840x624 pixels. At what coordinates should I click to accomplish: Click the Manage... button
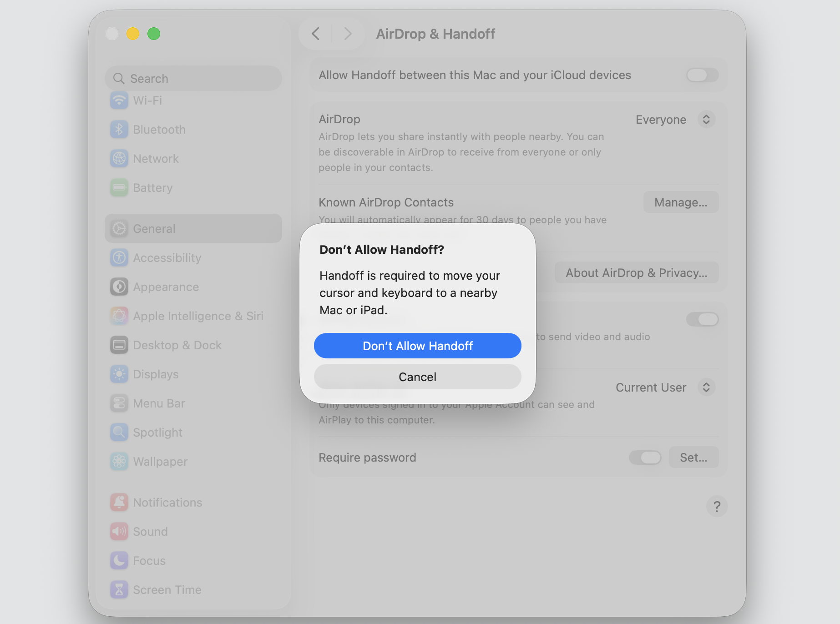681,202
